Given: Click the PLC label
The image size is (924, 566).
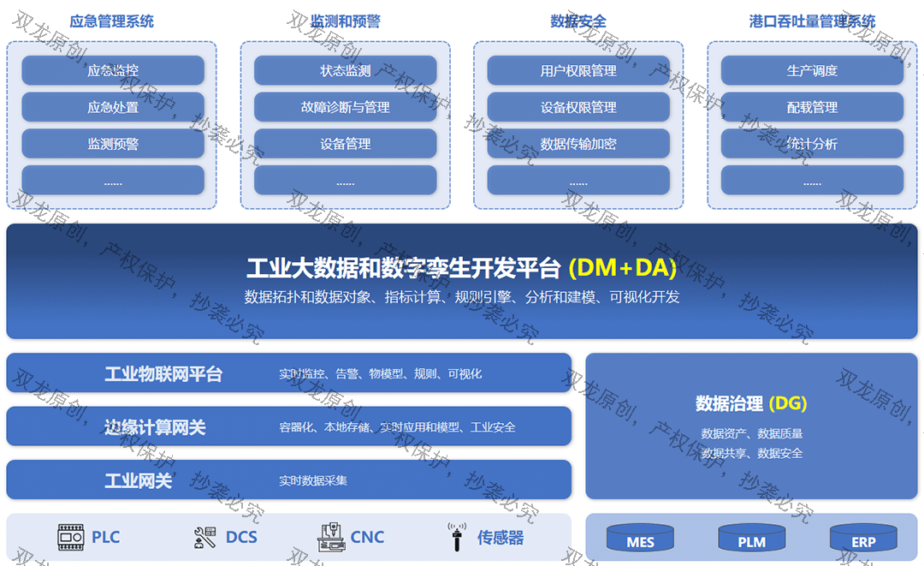Looking at the screenshot, I should coord(105,537).
